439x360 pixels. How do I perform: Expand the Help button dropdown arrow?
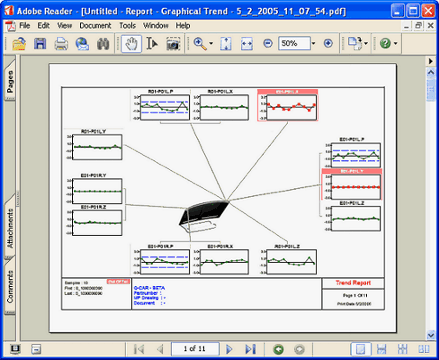[x=396, y=43]
